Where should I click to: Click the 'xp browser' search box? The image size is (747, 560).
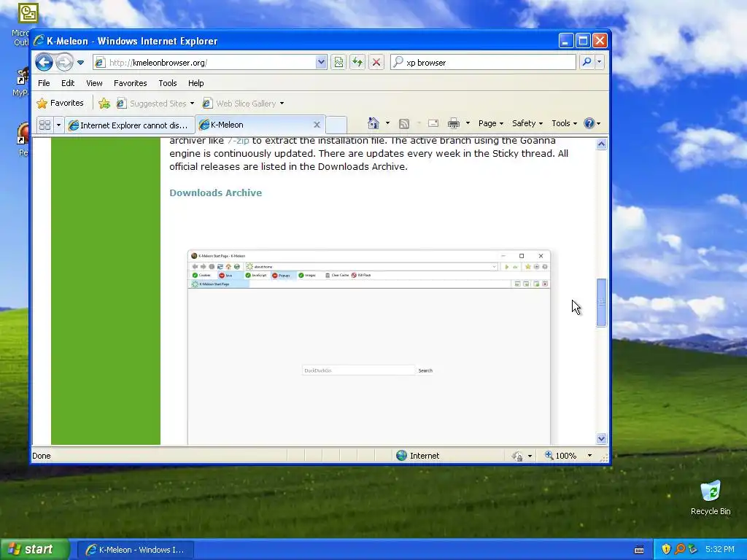(483, 63)
